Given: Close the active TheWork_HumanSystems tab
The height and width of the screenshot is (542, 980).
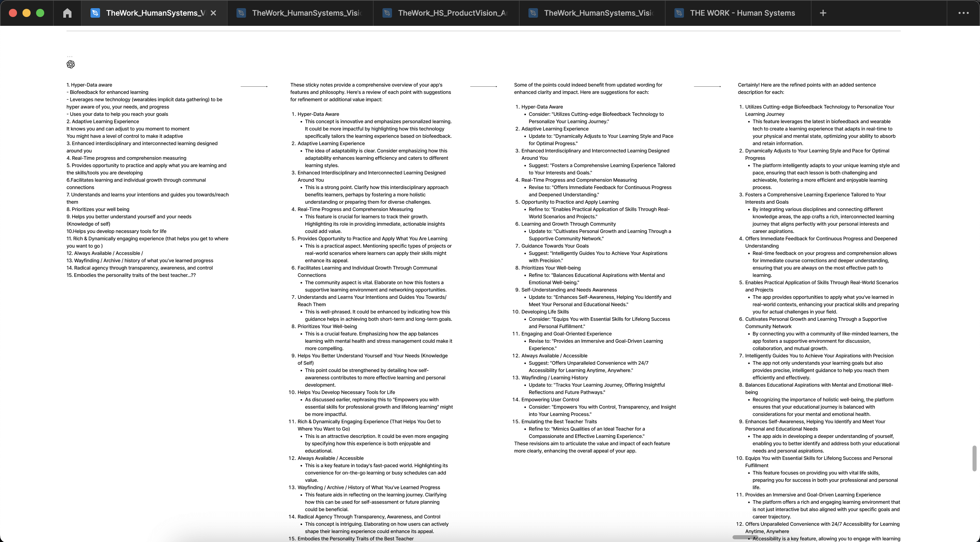Looking at the screenshot, I should click(x=213, y=13).
